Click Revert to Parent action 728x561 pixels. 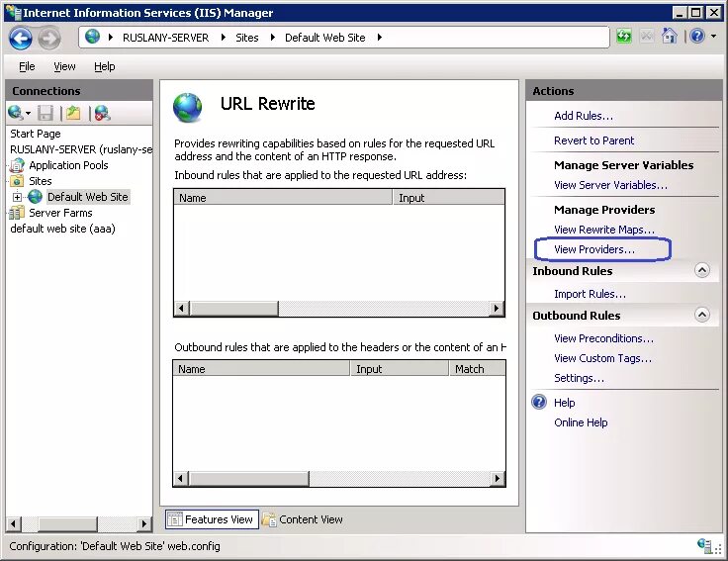pyautogui.click(x=593, y=140)
